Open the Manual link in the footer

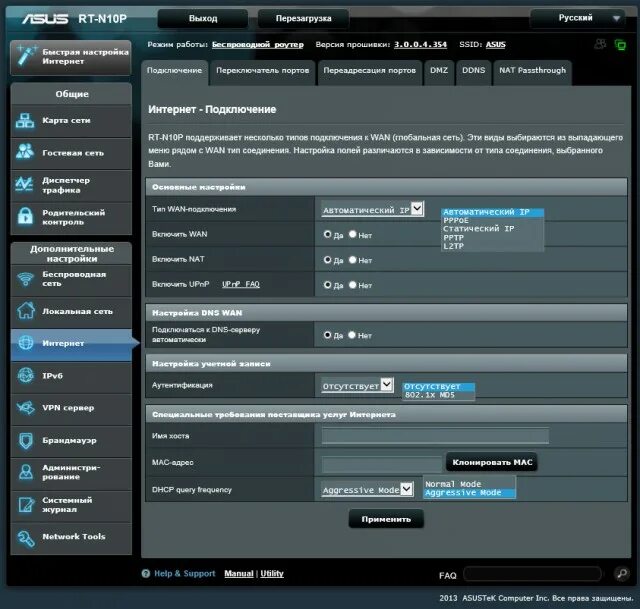pos(239,573)
